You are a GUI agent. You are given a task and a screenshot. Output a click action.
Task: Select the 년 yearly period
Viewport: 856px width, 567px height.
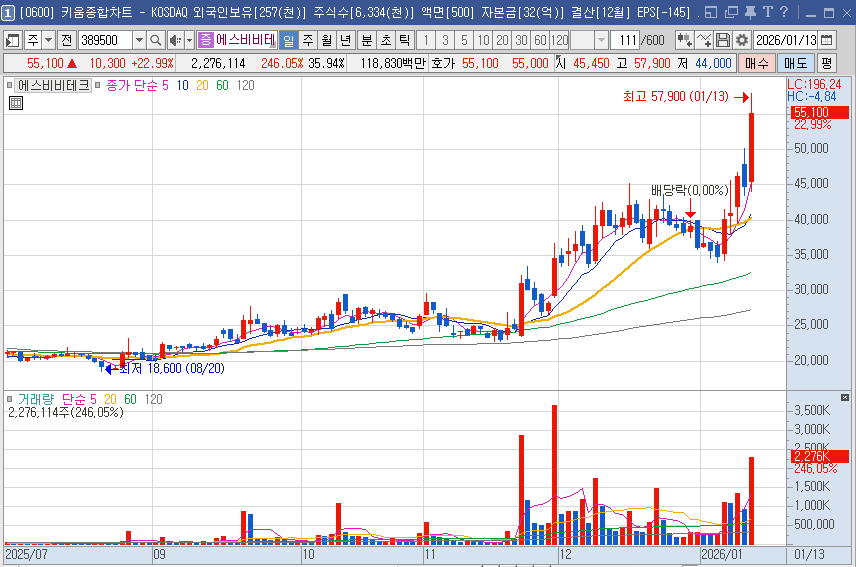[x=346, y=40]
